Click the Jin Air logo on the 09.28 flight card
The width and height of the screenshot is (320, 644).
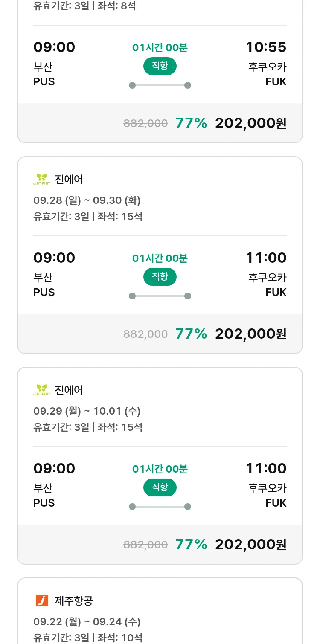[42, 179]
